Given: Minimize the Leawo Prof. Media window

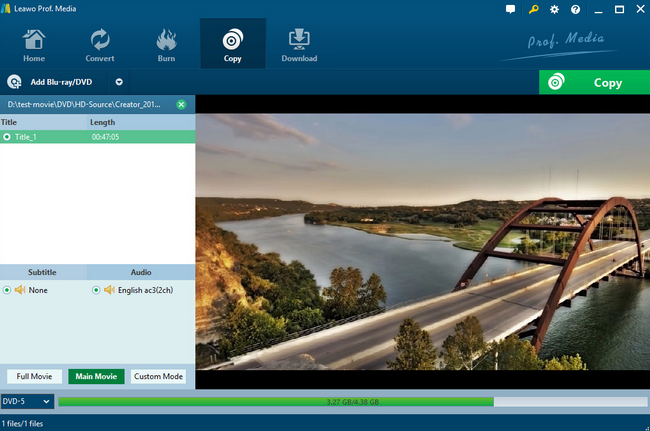Looking at the screenshot, I should point(598,10).
